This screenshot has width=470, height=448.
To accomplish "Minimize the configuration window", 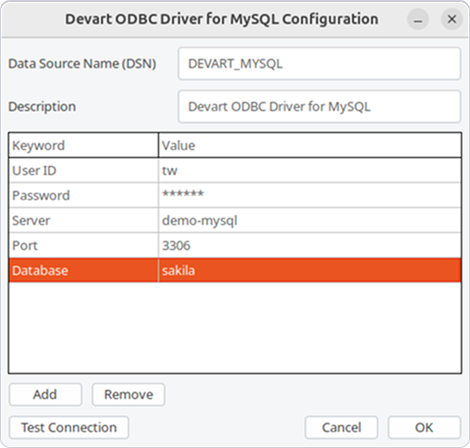I will coord(418,19).
